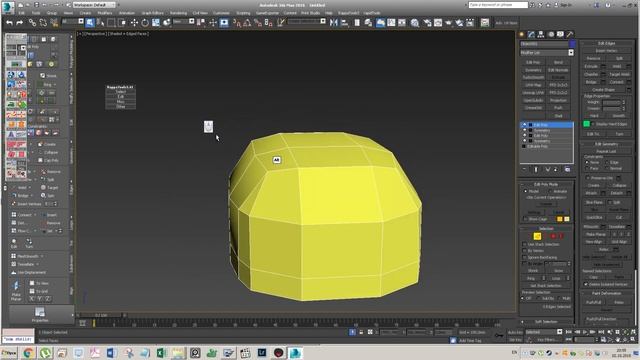Viewport: 640px width, 360px height.
Task: Select the Edge constraint radio button
Action: tap(606, 162)
